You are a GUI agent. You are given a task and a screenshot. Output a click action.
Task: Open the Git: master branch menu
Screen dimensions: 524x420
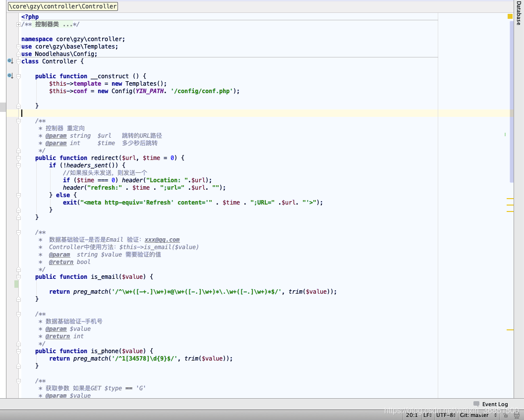[478, 415]
